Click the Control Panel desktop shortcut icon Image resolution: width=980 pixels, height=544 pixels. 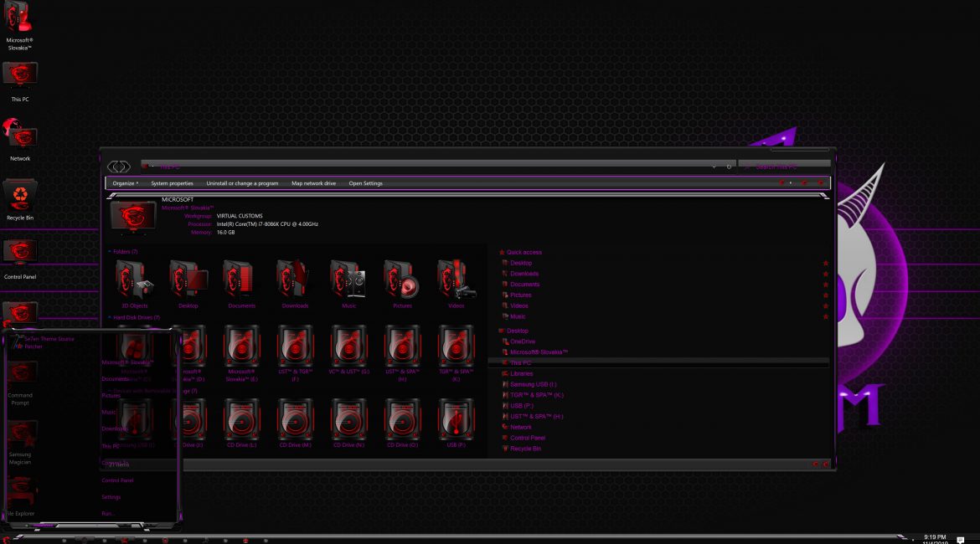point(20,254)
